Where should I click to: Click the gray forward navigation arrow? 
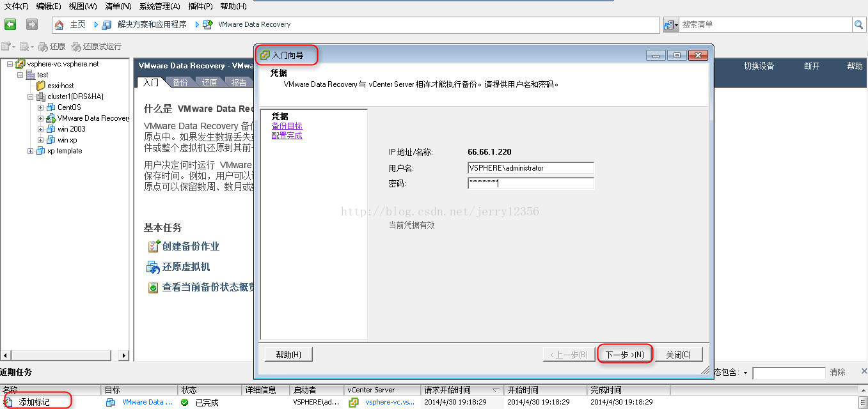pos(32,24)
